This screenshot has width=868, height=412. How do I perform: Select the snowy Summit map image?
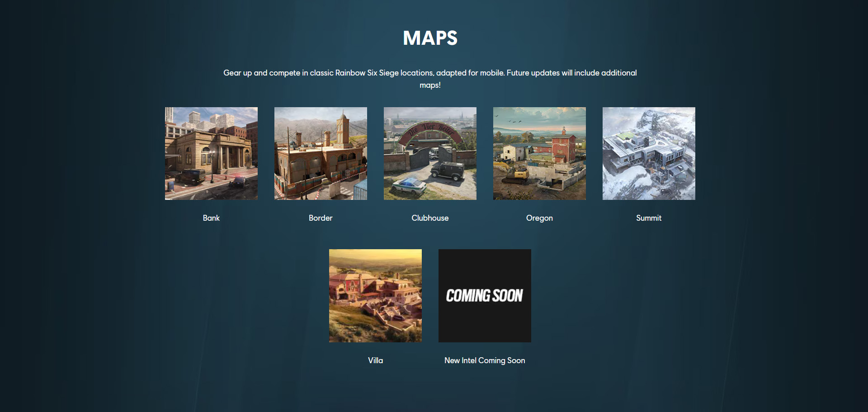pos(649,153)
